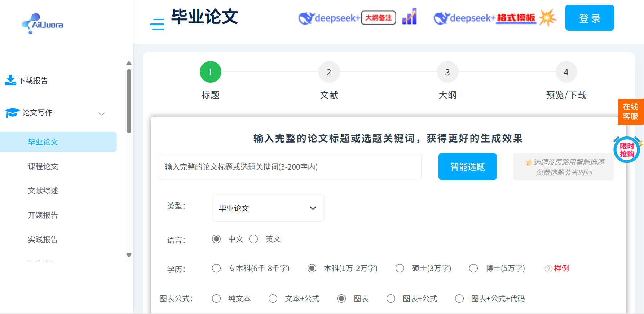Select 英文 language radio button
The height and width of the screenshot is (314, 644).
tap(253, 239)
